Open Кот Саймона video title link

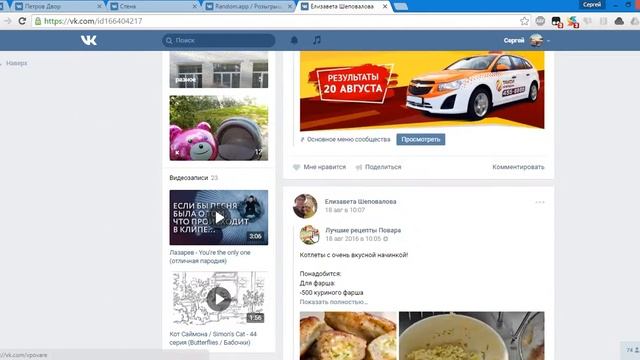click(213, 338)
